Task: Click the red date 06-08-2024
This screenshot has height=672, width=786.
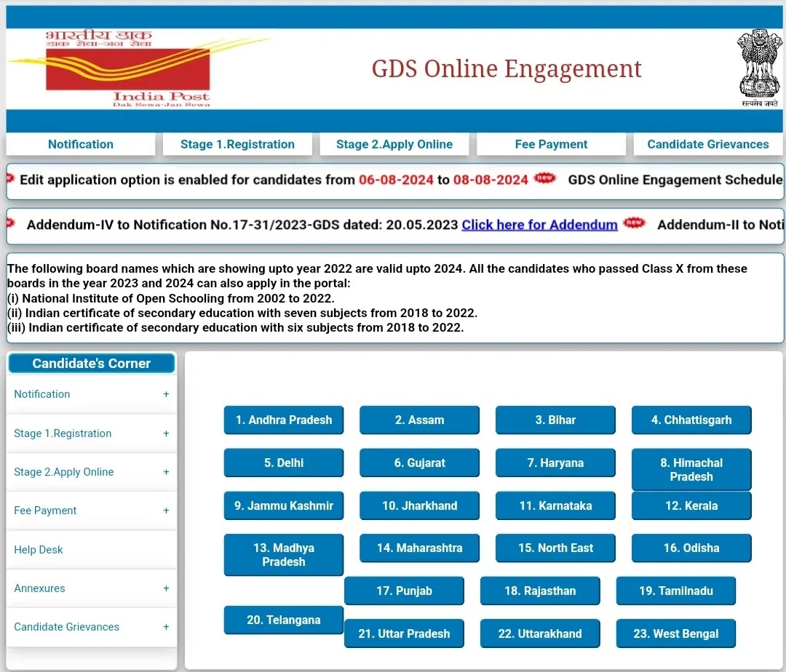Action: (x=396, y=180)
